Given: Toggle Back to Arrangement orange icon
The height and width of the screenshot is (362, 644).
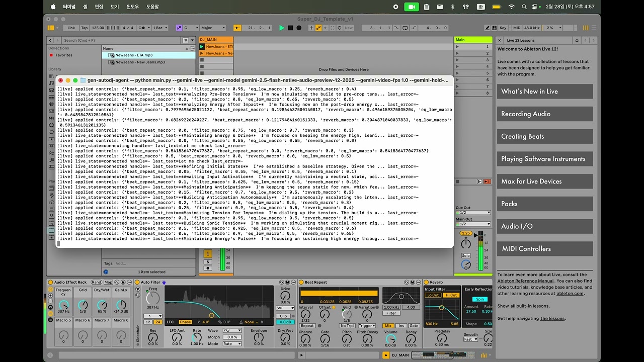Looking at the screenshot, I should 487,182.
